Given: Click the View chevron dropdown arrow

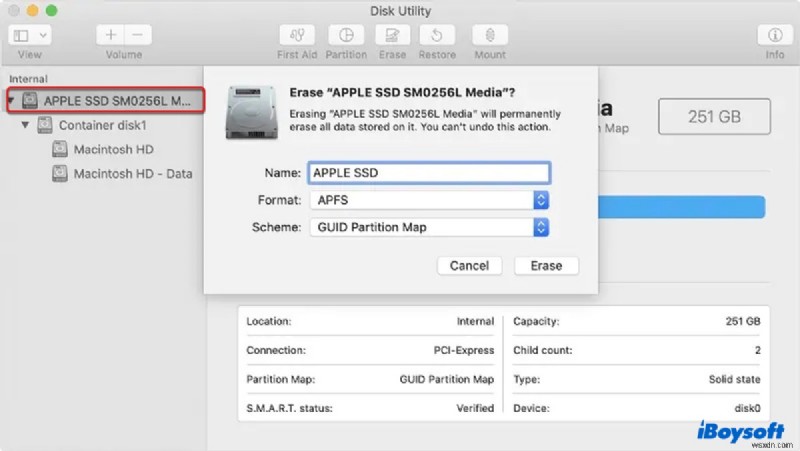Looking at the screenshot, I should tap(43, 35).
